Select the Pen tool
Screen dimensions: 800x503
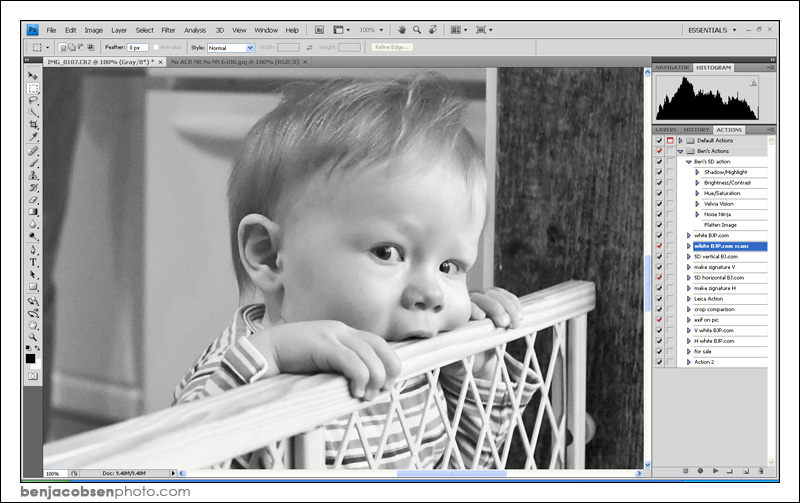pos(33,250)
